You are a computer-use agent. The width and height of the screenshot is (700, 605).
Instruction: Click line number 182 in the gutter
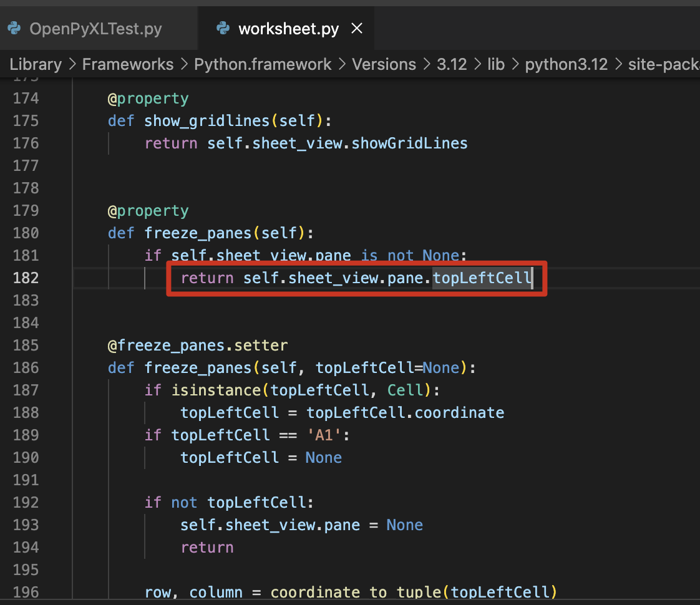(26, 278)
